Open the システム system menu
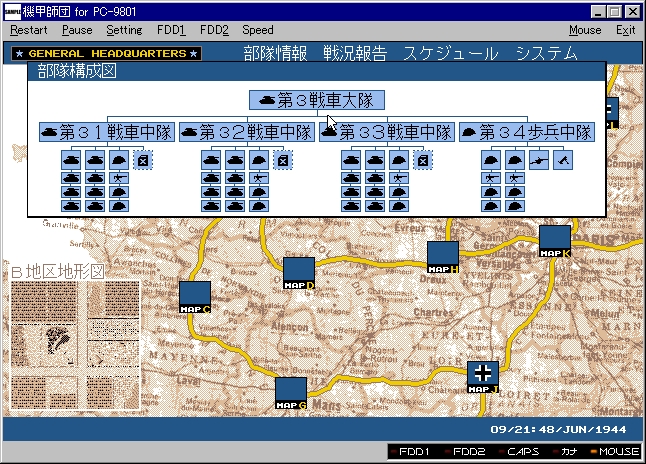646x464 pixels. tap(546, 53)
